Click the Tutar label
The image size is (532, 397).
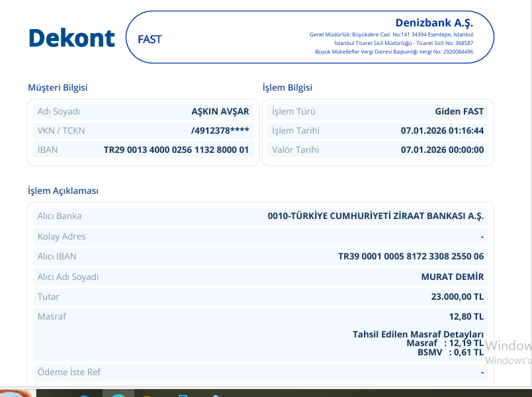[x=48, y=296]
